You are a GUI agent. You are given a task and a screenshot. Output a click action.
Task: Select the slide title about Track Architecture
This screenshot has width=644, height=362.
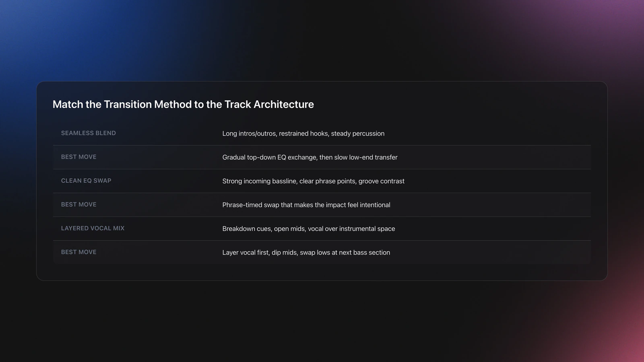click(183, 104)
